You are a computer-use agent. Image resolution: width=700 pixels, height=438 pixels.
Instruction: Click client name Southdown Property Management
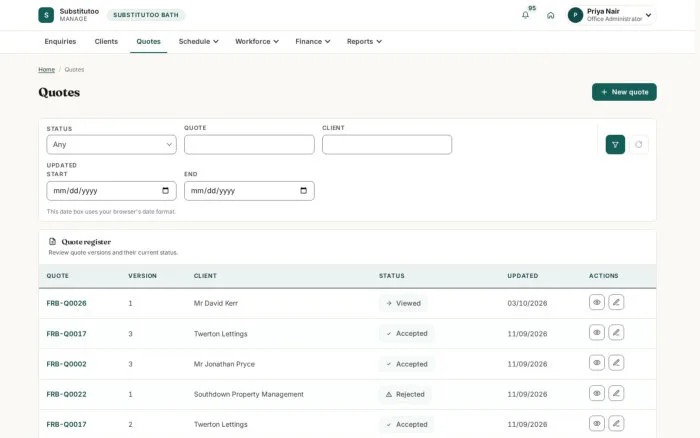point(249,394)
